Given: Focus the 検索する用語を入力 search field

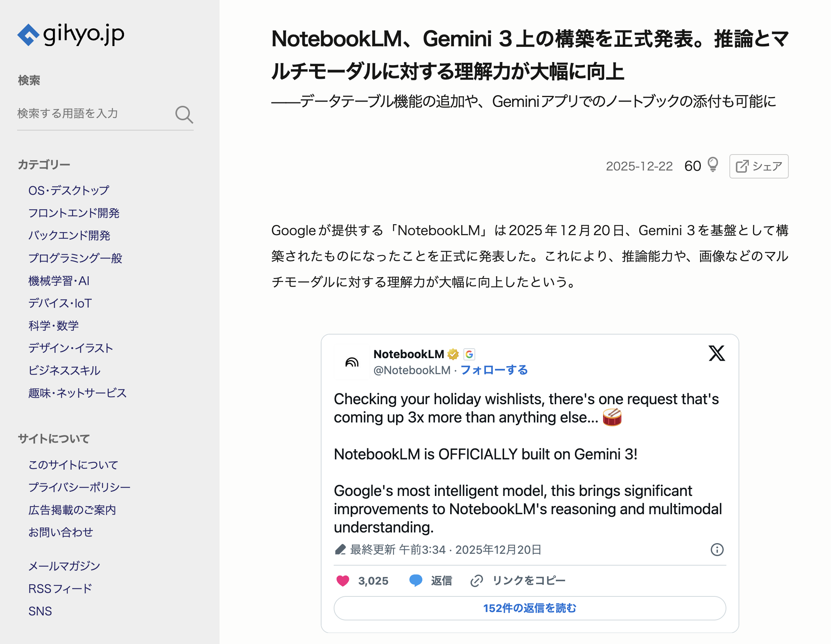Looking at the screenshot, I should point(93,113).
